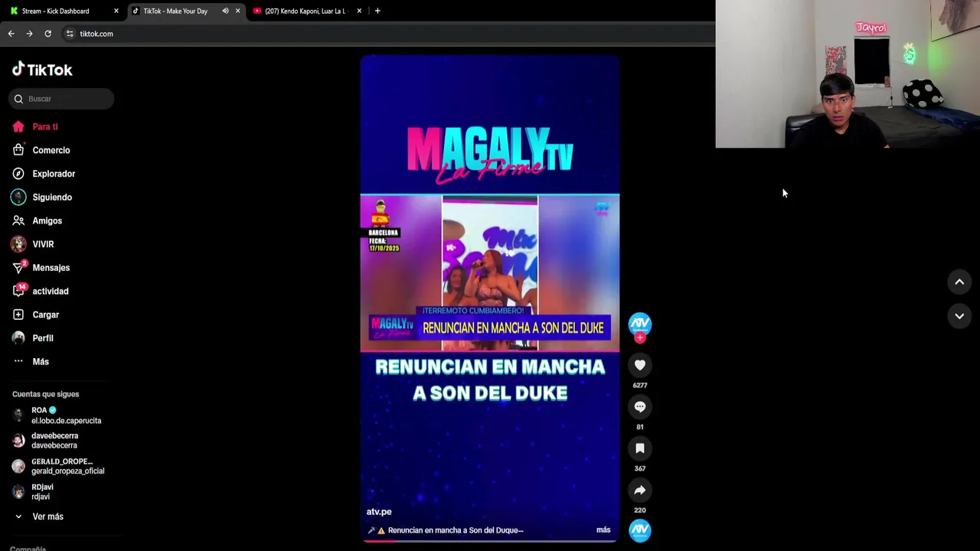Switch to the YouTube Kendo Kaponi tab

(306, 11)
